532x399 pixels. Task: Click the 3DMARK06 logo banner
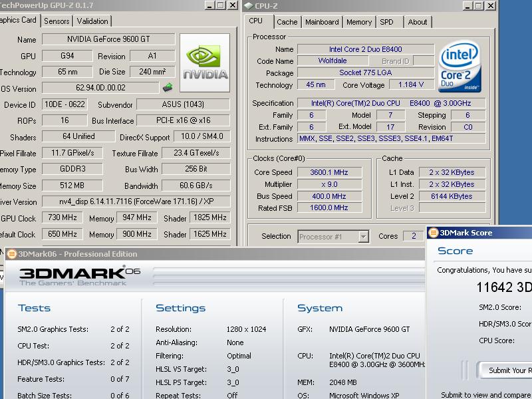click(x=80, y=276)
